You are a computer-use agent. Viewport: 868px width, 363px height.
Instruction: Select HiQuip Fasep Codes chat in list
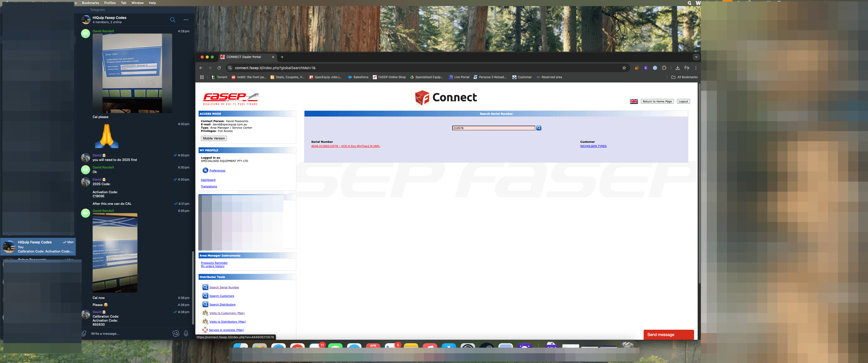click(38, 247)
